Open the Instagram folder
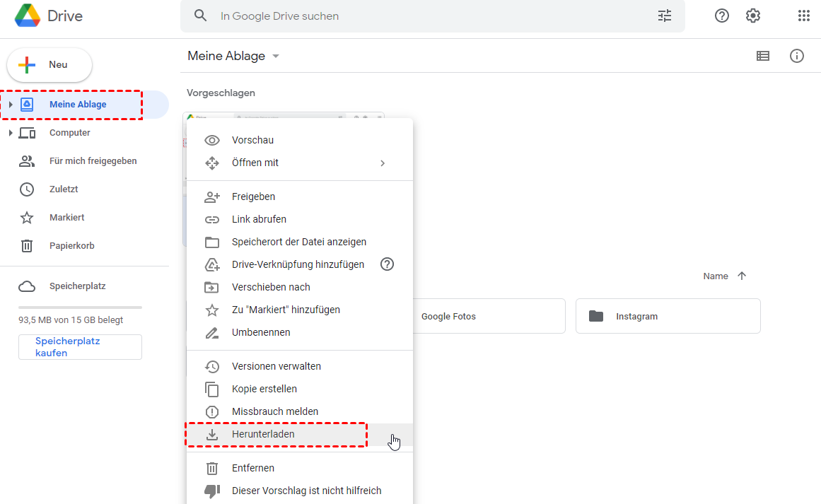 (x=668, y=316)
